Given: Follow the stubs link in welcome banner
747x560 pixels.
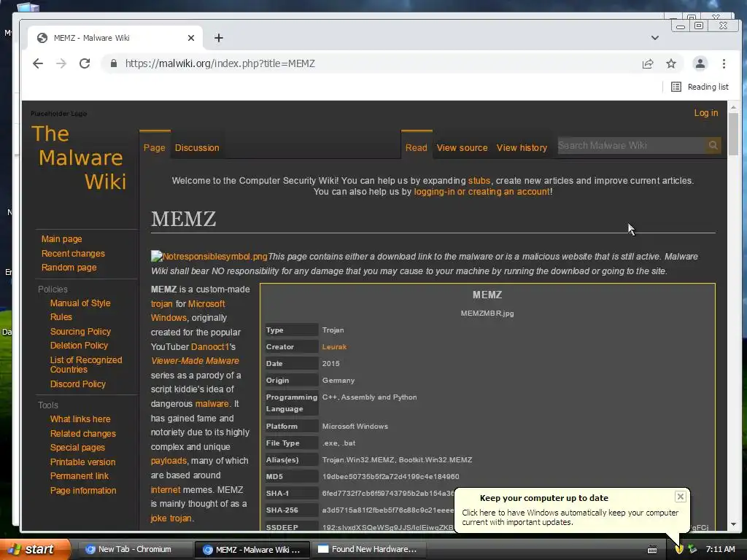Looking at the screenshot, I should (479, 181).
